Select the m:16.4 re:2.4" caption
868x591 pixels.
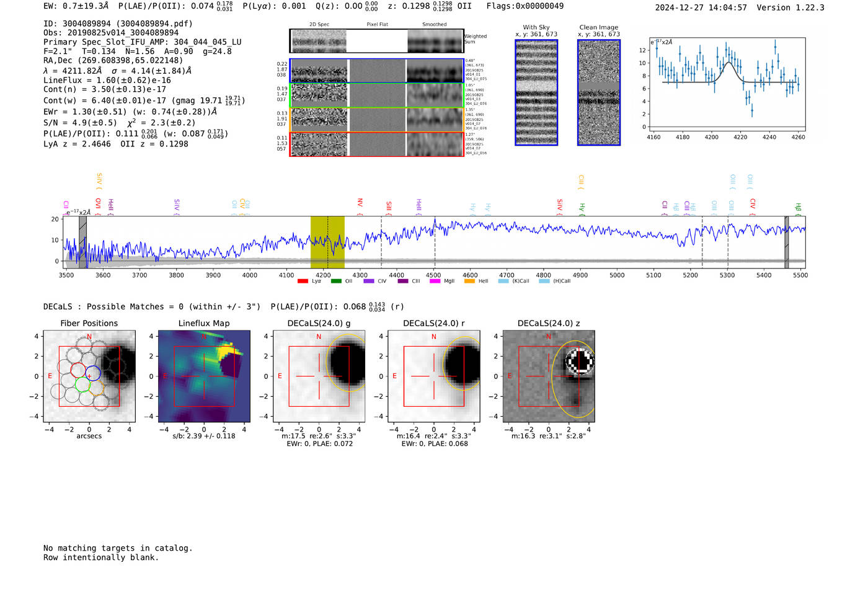click(x=434, y=436)
